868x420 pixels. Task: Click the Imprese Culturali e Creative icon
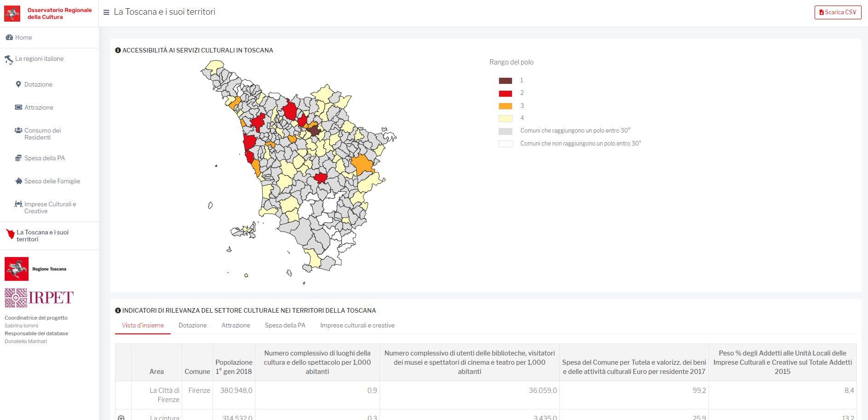18,204
